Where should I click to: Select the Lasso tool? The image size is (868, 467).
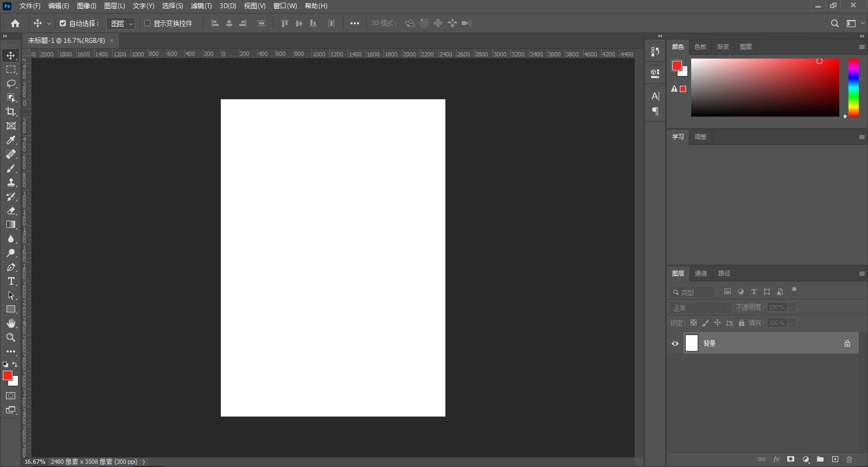(x=11, y=84)
